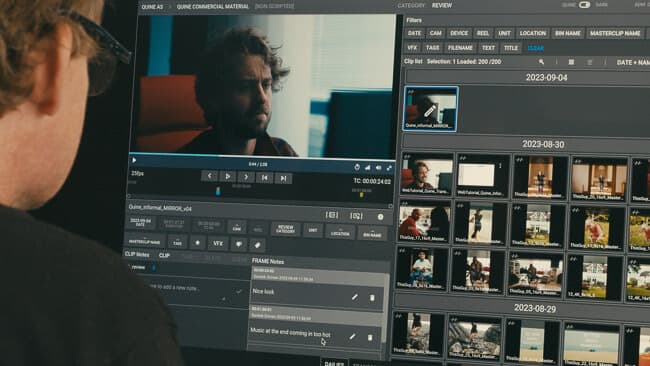This screenshot has height=366, width=650.
Task: Click the yellow marker on the timeline
Action: point(361,194)
